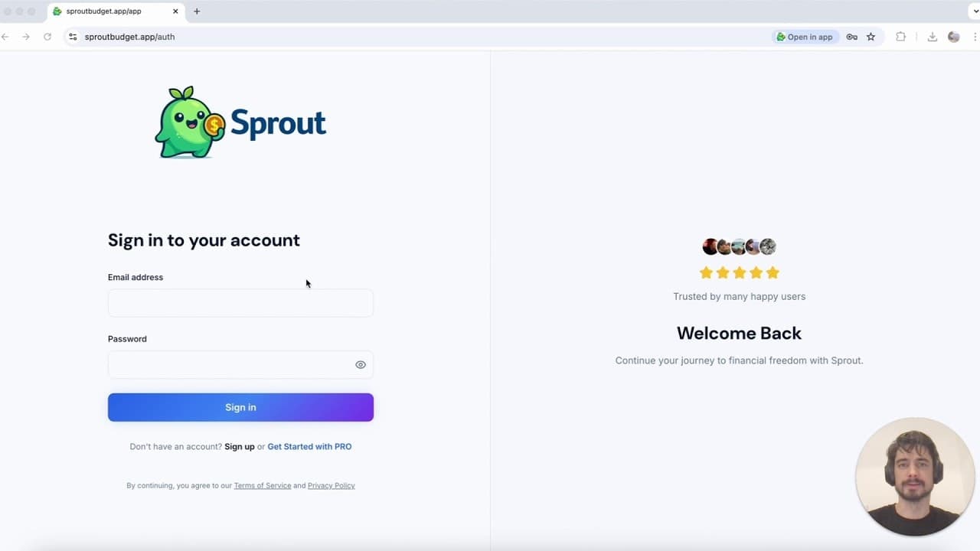This screenshot has height=551, width=980.
Task: Click the Email address input field
Action: pos(240,303)
